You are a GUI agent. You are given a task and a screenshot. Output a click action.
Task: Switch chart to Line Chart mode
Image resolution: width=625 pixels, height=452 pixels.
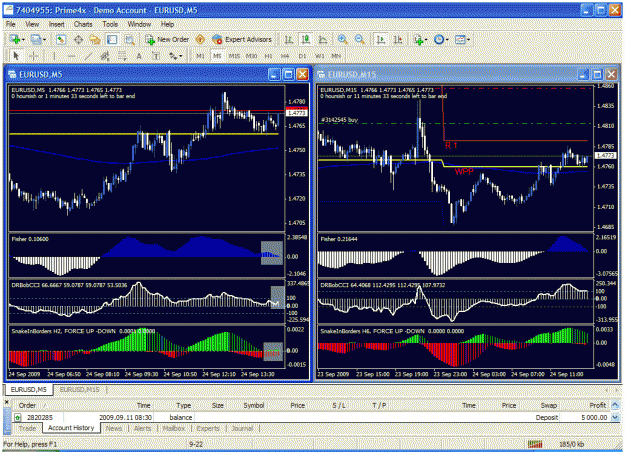[323, 39]
